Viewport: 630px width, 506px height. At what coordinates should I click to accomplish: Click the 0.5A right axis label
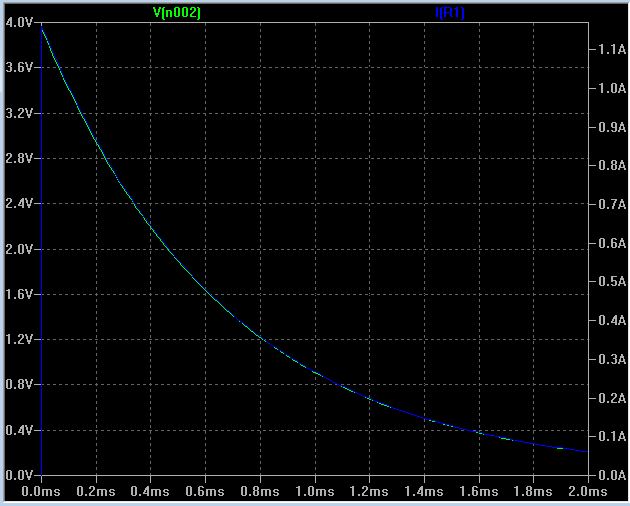[x=612, y=281]
